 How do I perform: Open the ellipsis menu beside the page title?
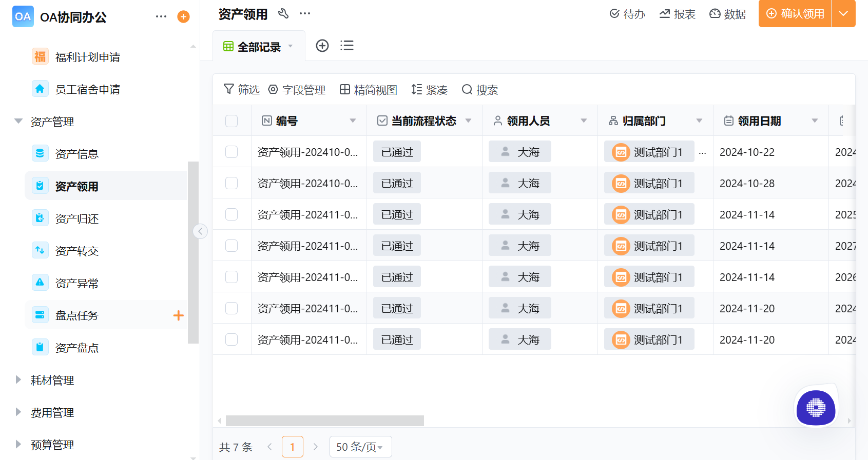tap(305, 14)
